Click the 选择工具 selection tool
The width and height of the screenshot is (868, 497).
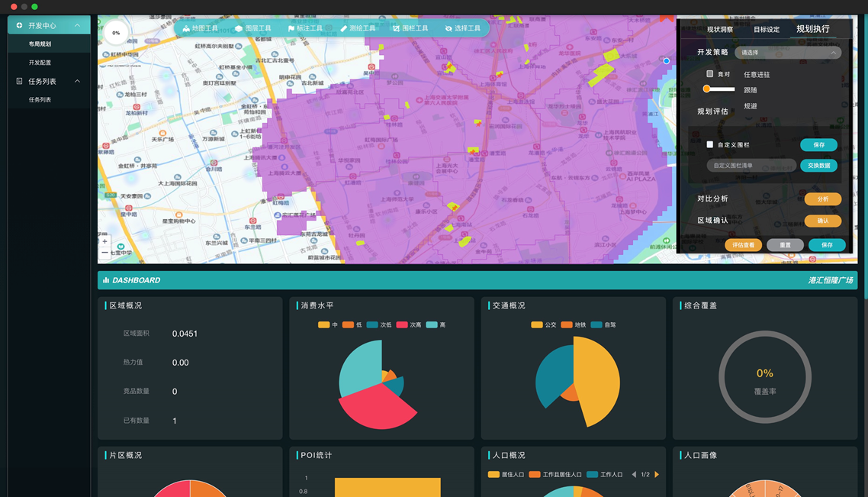(x=462, y=28)
